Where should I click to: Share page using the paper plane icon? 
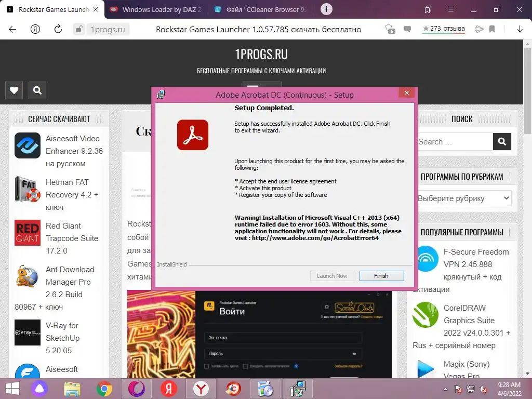[479, 29]
